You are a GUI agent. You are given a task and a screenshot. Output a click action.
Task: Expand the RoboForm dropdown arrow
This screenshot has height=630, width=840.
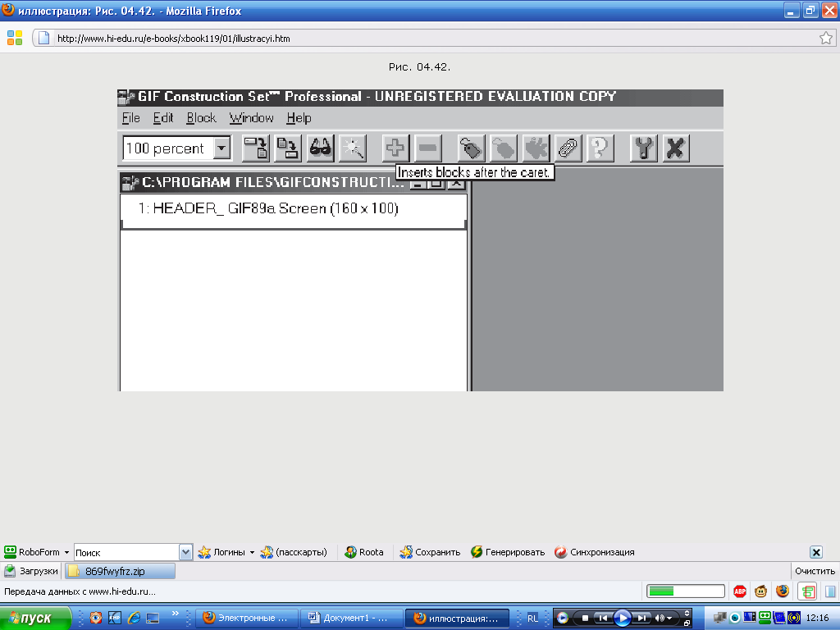tap(66, 552)
